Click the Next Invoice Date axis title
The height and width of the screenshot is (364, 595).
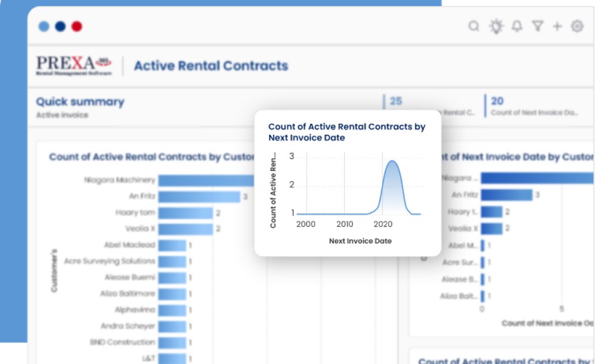click(360, 241)
